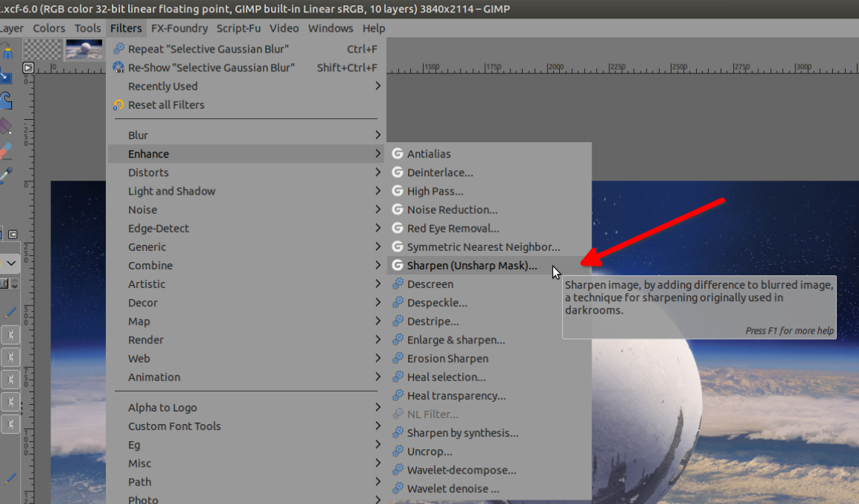Screen dimensions: 859x504
Task: Open the Windows menu
Action: pos(330,28)
